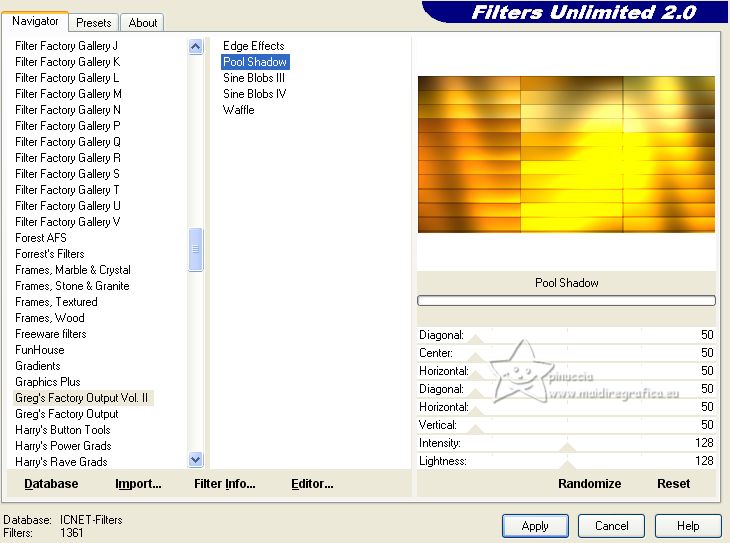
Task: Click the Apply button
Action: point(535,526)
